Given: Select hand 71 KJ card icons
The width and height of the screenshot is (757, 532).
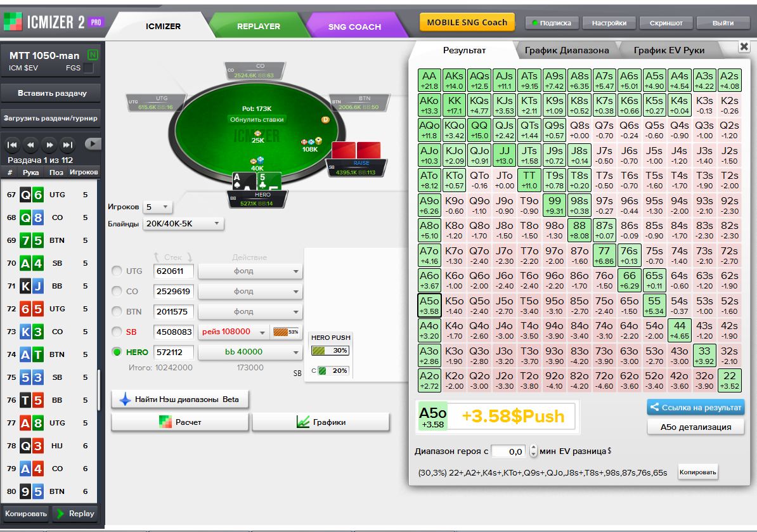Looking at the screenshot, I should click(31, 286).
